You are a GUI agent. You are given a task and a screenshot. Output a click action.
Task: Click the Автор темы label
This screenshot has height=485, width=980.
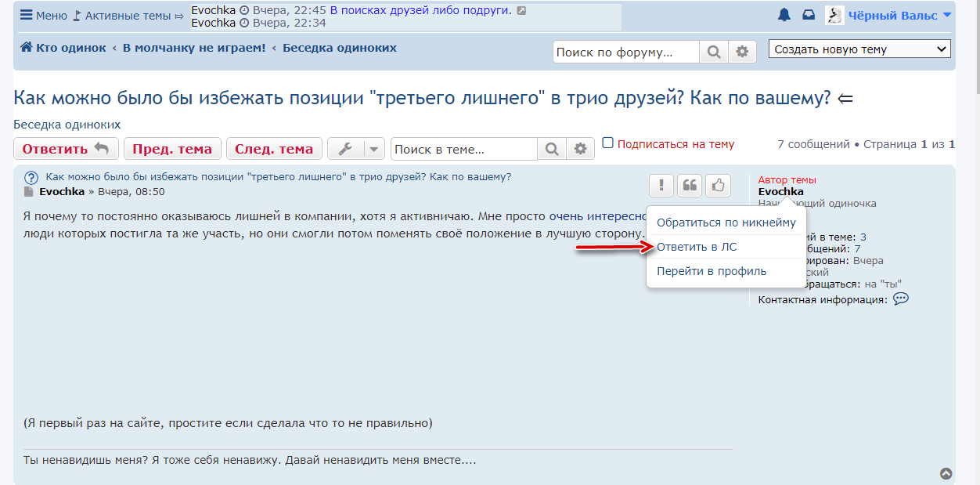coord(787,180)
